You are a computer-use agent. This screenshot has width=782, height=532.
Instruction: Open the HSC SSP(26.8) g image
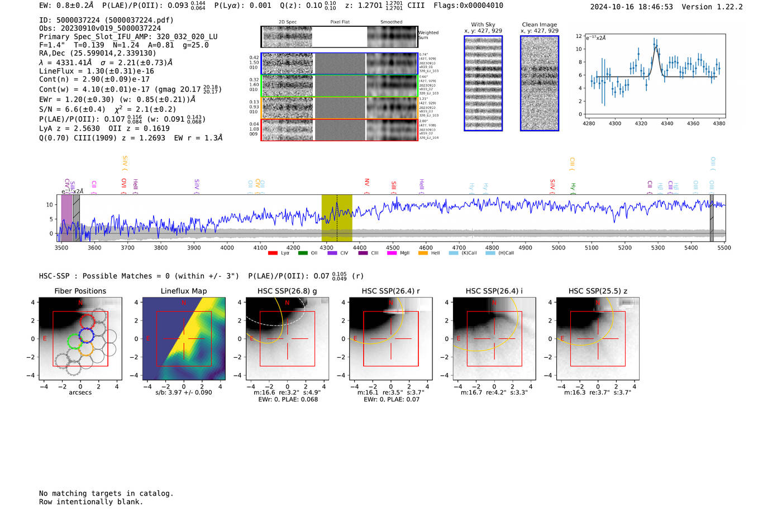pos(288,339)
